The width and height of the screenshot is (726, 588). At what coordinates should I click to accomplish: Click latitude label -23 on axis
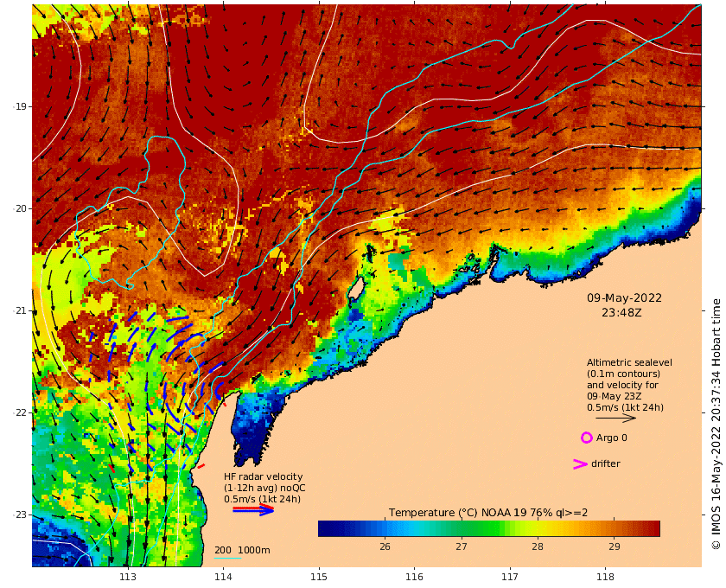pyautogui.click(x=19, y=514)
